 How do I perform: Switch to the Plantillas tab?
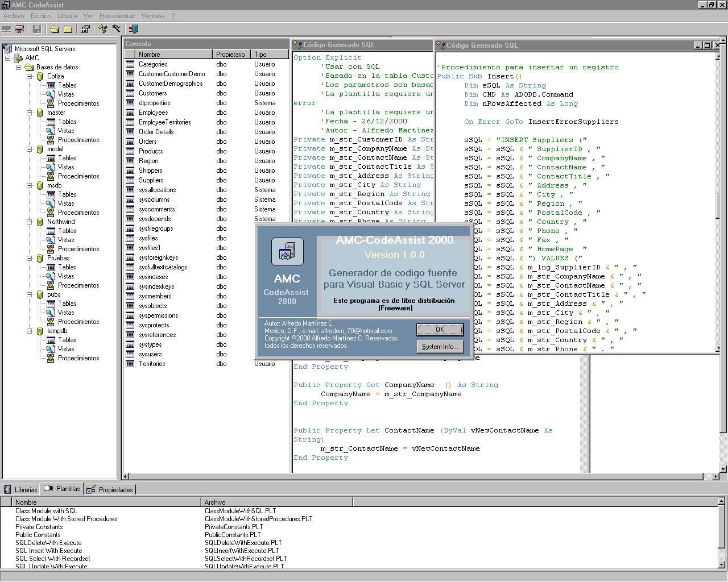63,489
